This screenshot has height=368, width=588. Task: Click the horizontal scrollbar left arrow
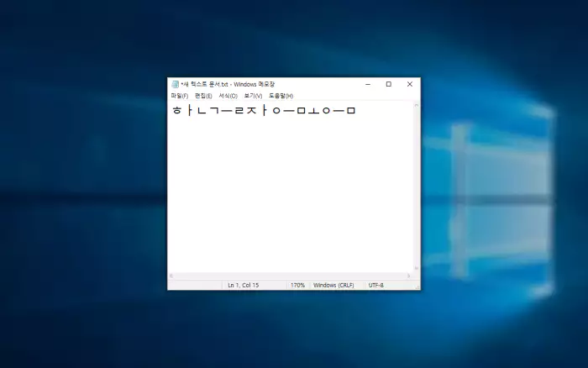[x=171, y=276]
